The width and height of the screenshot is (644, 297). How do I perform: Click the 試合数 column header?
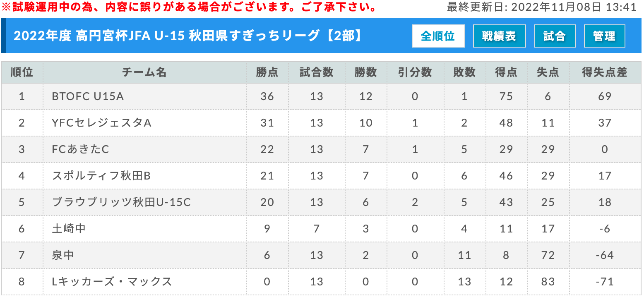coord(317,72)
